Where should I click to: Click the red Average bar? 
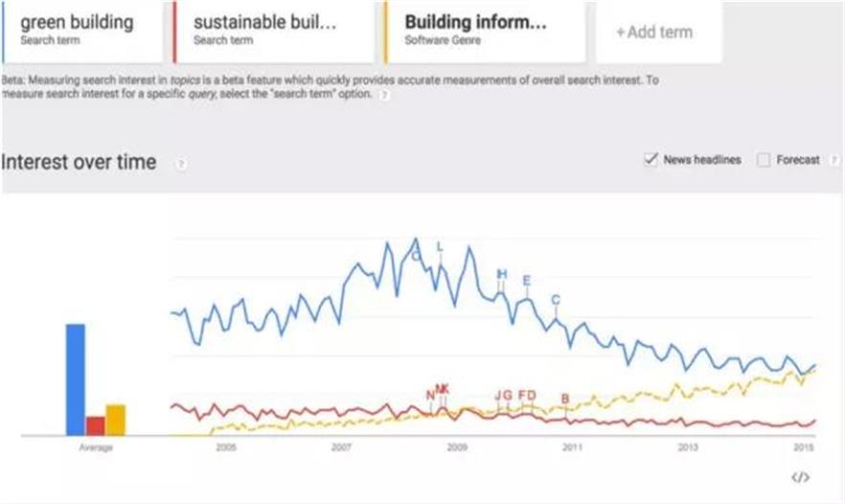[95, 425]
